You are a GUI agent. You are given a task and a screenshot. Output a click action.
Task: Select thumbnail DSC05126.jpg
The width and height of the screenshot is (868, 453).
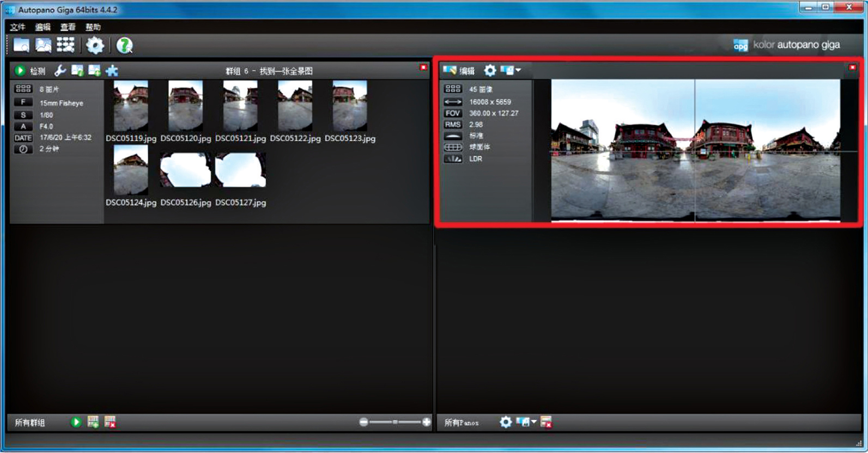click(185, 170)
